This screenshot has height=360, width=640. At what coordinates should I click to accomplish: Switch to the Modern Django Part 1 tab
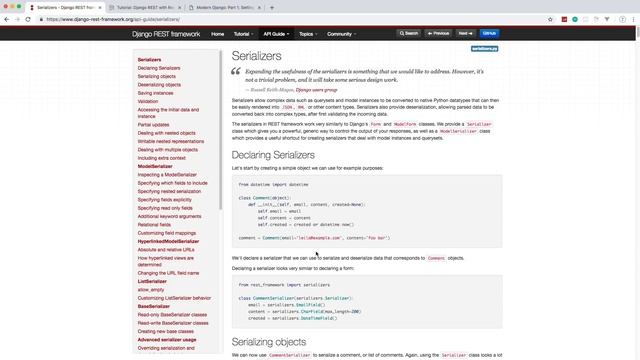click(x=225, y=7)
